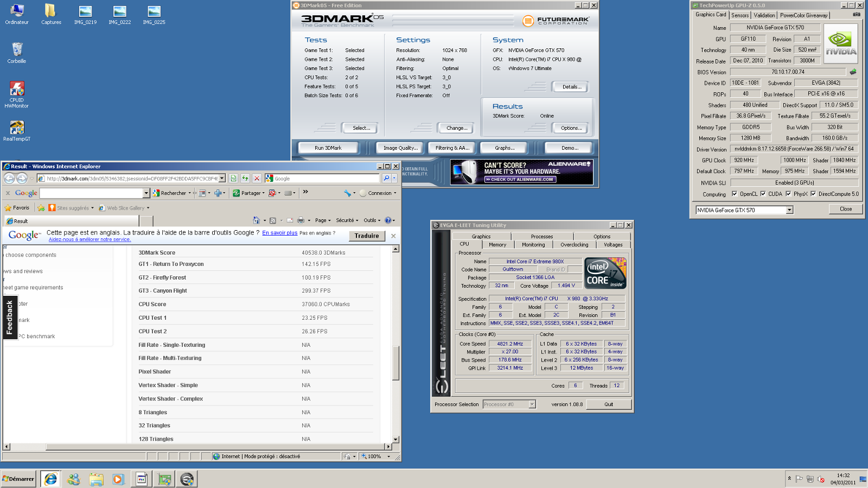Switch to Memory tab in E-LEET

497,245
